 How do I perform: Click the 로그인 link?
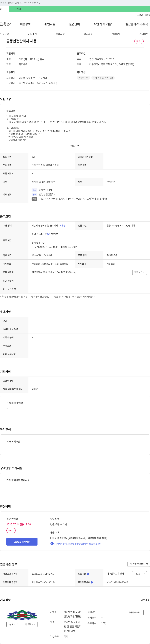tap(140, 15)
